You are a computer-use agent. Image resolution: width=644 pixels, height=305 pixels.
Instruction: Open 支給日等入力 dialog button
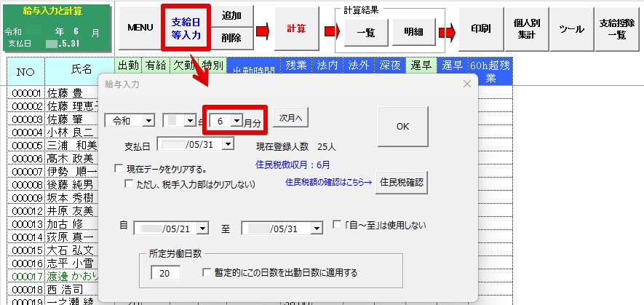click(x=186, y=28)
